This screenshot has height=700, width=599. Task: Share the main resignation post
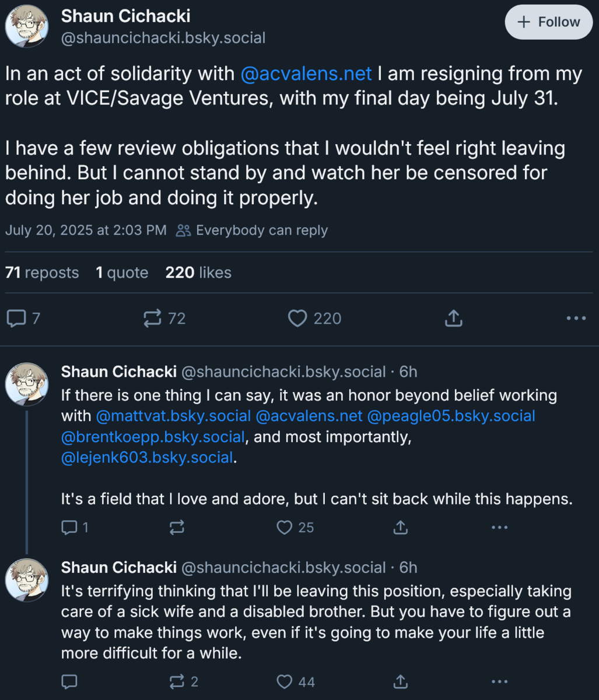pos(454,318)
